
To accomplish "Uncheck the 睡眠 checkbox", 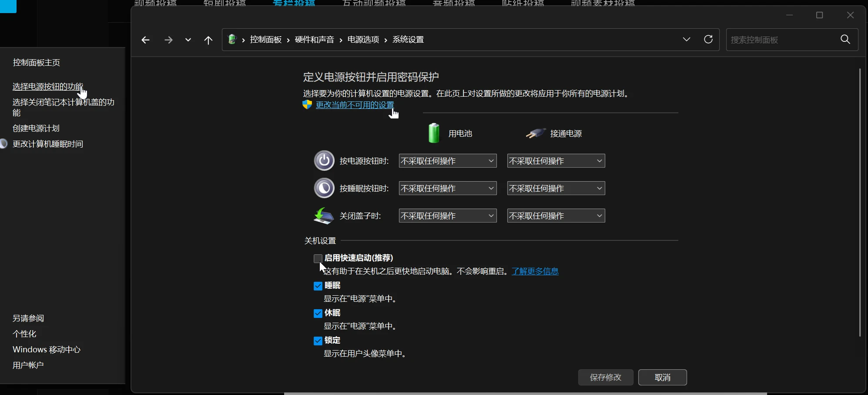I will (317, 286).
